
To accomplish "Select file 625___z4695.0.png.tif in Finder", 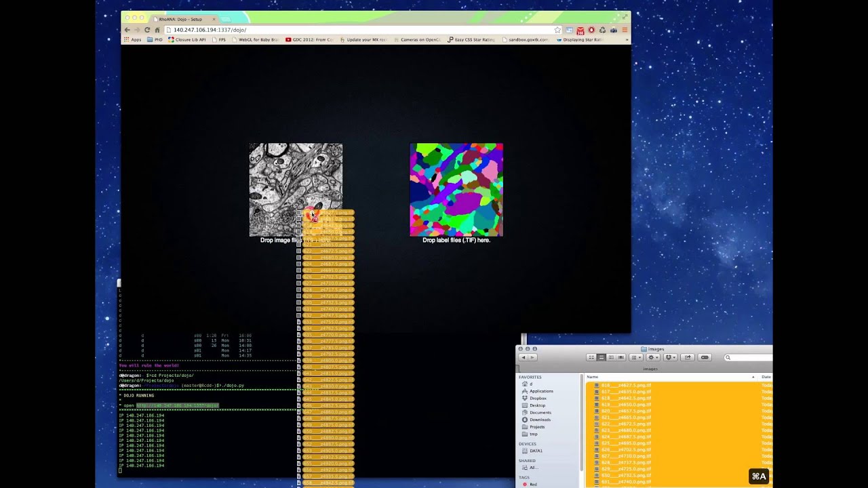I will click(626, 443).
